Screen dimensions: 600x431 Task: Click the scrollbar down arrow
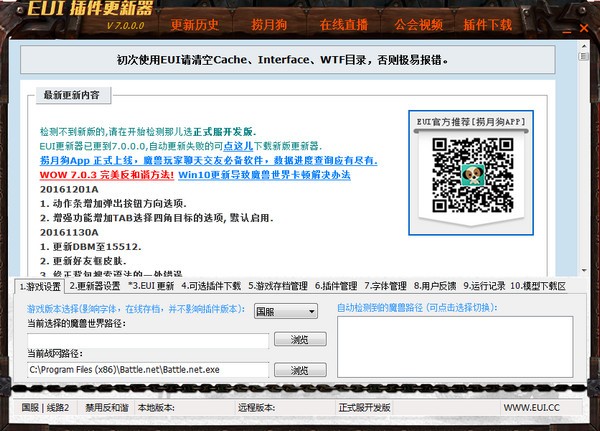pos(584,270)
